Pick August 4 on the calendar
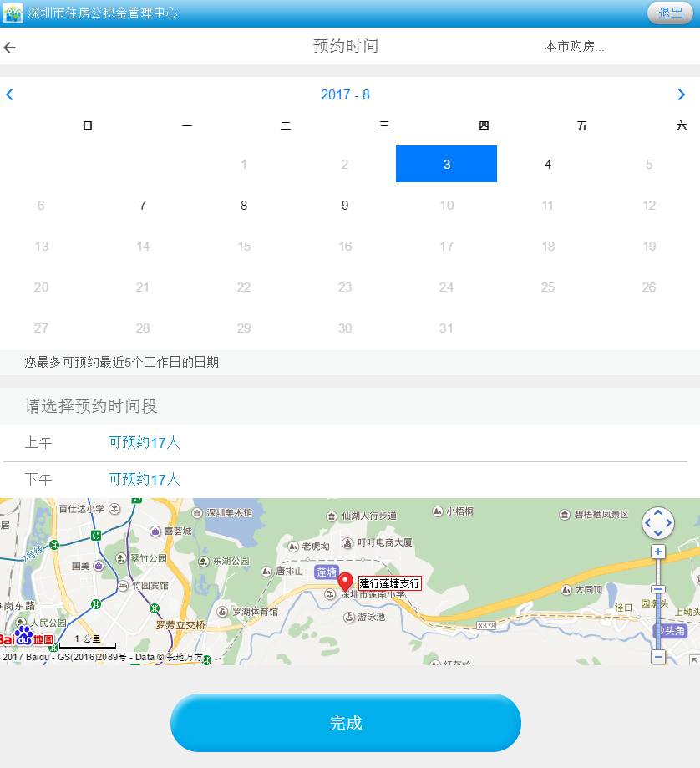The width and height of the screenshot is (700, 768). pos(547,165)
